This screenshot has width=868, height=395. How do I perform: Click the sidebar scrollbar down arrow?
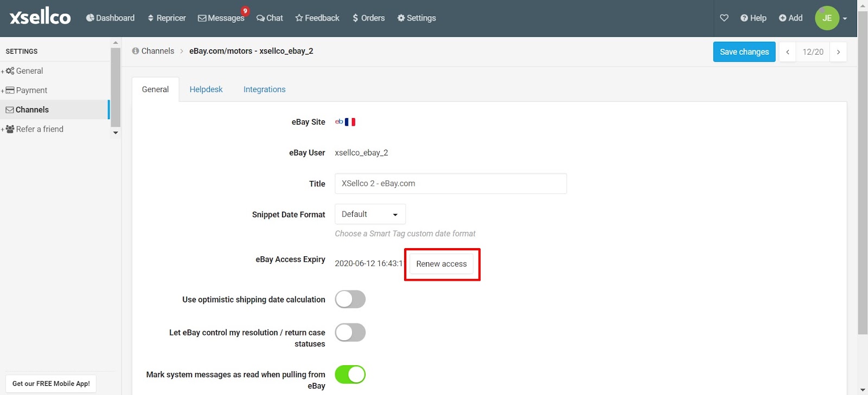[x=116, y=133]
